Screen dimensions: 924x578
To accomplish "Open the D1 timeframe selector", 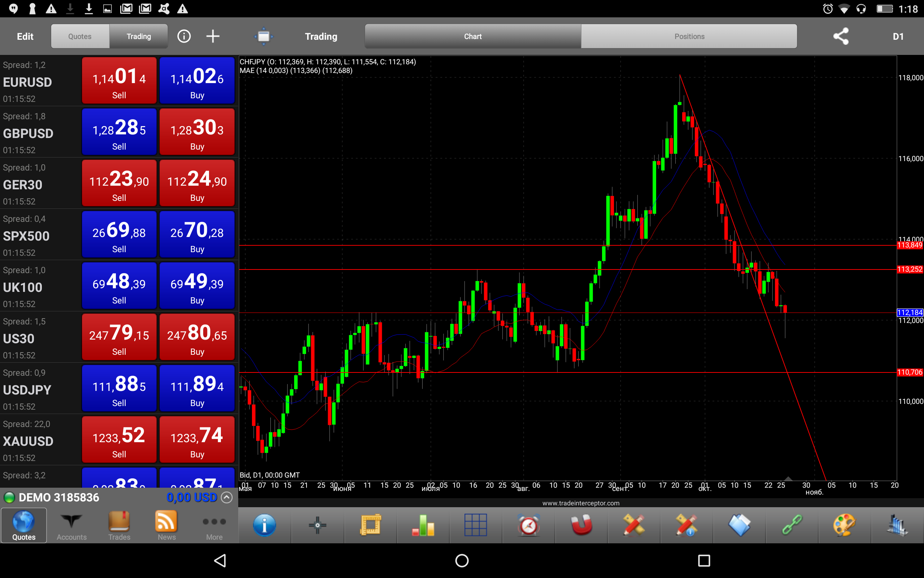I will pyautogui.click(x=898, y=36).
